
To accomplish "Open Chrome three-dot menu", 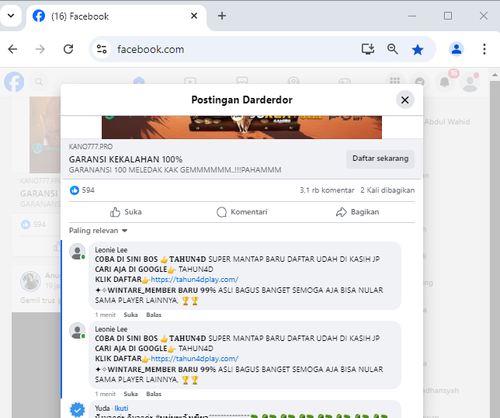I will point(484,49).
